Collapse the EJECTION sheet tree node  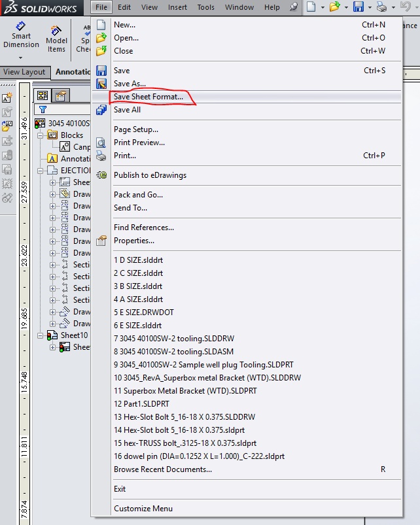(x=40, y=171)
